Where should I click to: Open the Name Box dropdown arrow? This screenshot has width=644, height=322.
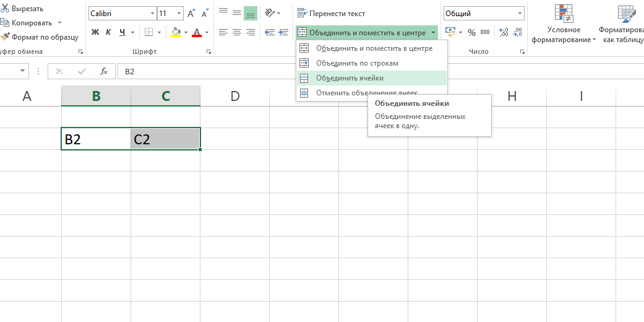coord(23,71)
